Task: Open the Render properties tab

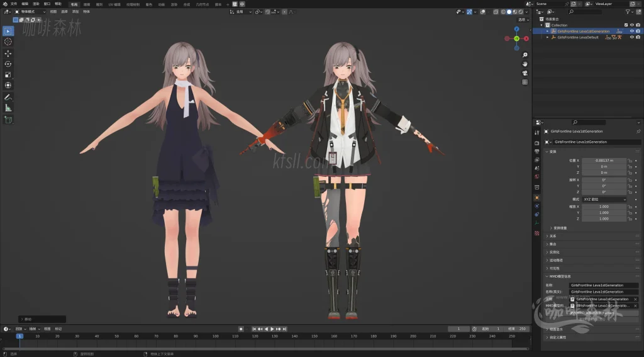Action: [537, 143]
